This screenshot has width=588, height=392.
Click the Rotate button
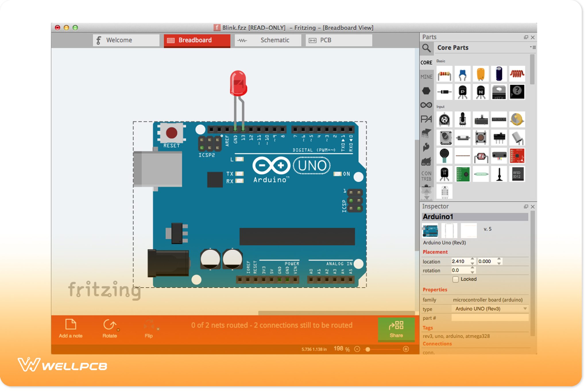point(110,329)
